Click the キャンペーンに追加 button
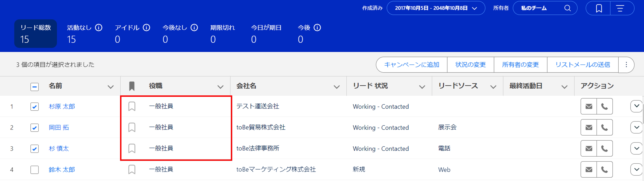 click(x=411, y=65)
